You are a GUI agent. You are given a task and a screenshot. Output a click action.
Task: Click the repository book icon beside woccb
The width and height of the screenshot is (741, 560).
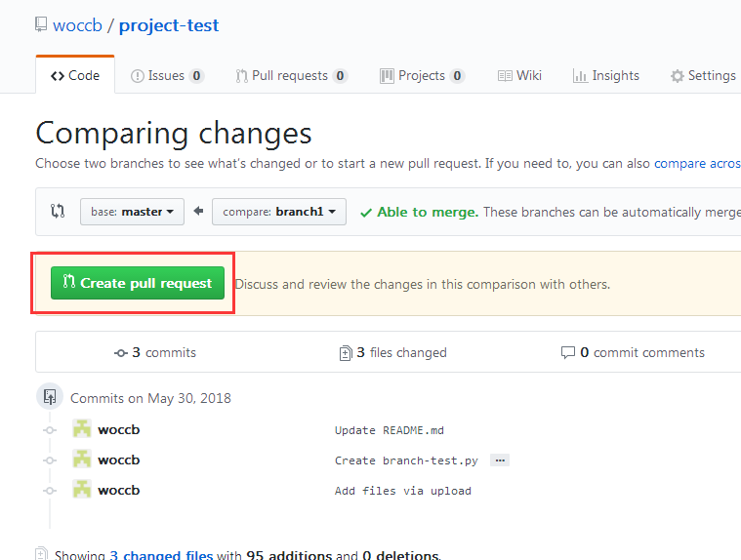coord(41,24)
